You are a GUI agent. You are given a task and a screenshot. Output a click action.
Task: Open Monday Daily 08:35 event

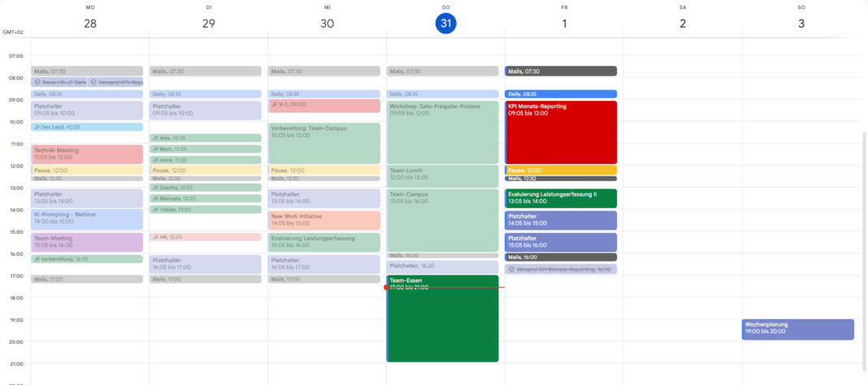[x=87, y=94]
